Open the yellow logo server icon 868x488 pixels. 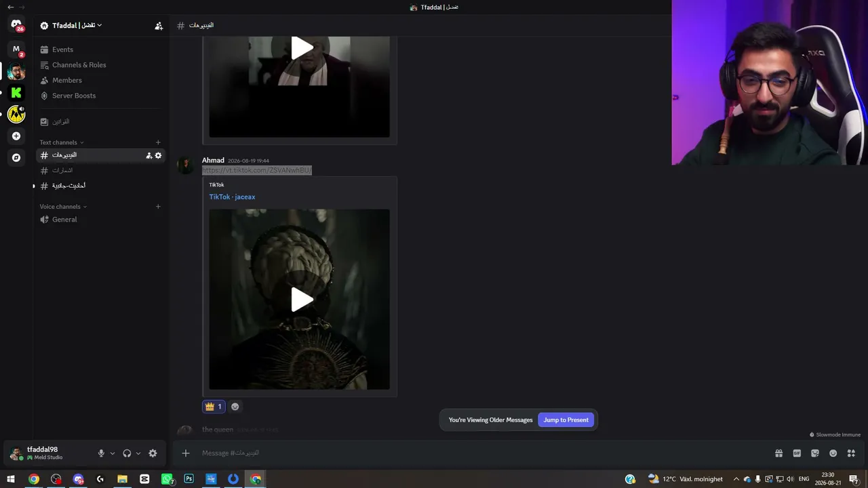pyautogui.click(x=16, y=115)
